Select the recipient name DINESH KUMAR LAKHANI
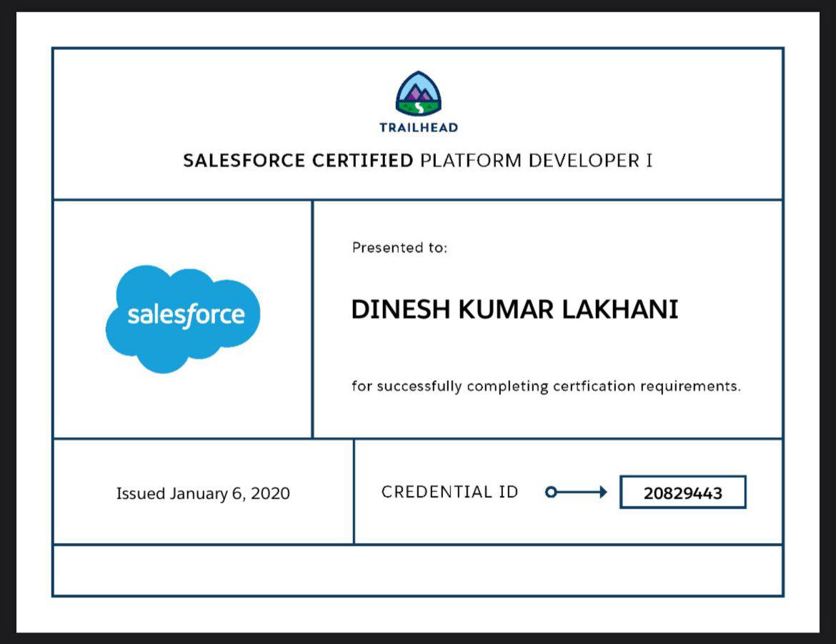Viewport: 836px width, 644px height. [514, 309]
